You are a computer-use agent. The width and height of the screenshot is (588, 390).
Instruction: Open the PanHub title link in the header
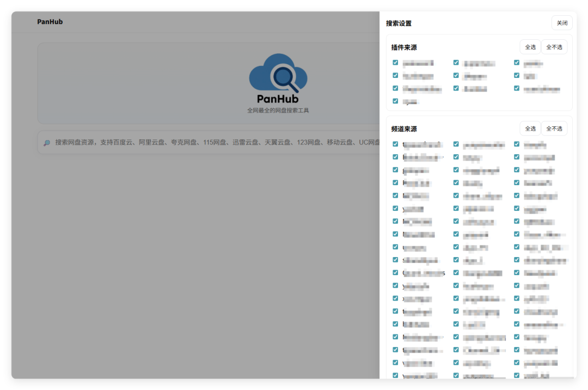pos(50,22)
